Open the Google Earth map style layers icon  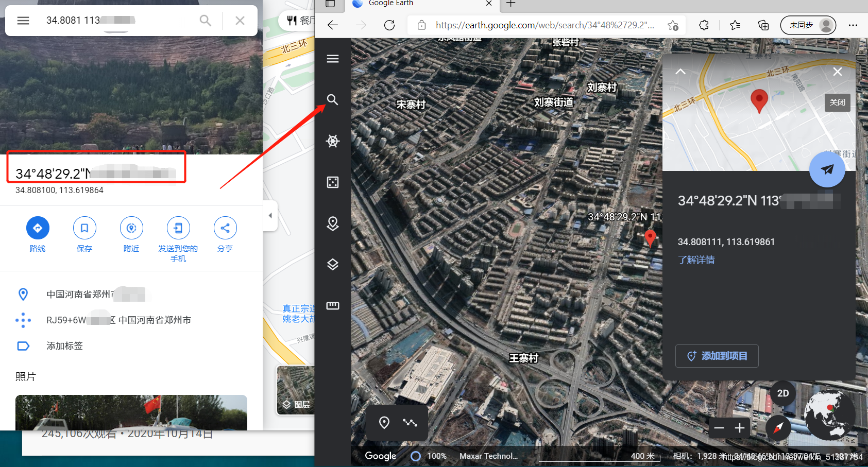[333, 265]
